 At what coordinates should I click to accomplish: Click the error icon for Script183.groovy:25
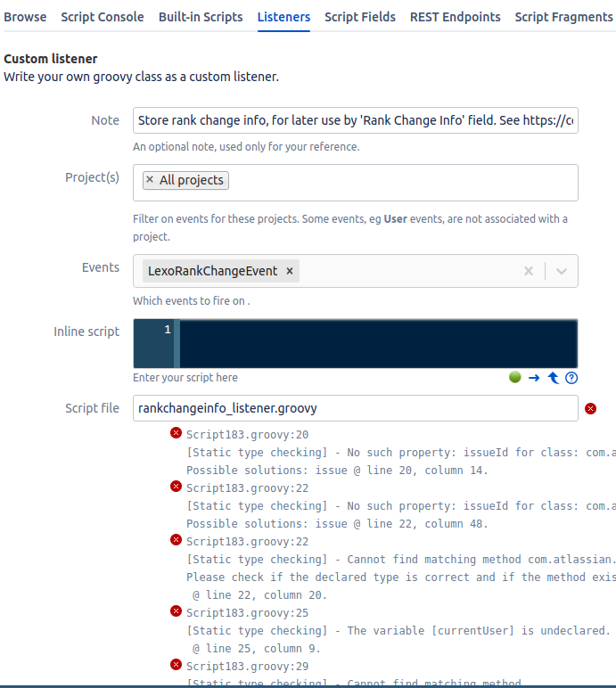click(x=176, y=611)
